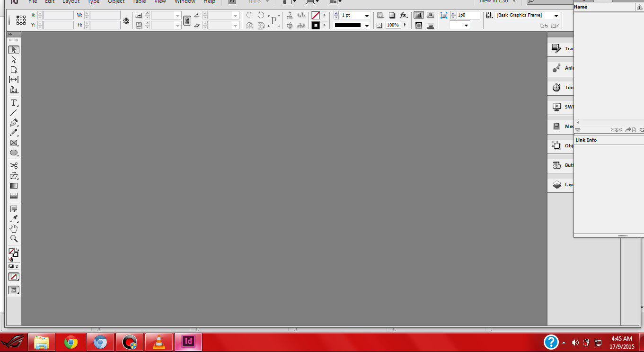Select the Ellipse tool
This screenshot has width=644, height=352.
tap(14, 153)
